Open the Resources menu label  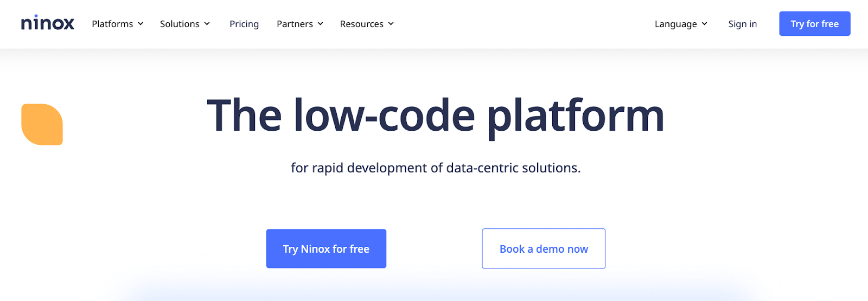tap(361, 24)
